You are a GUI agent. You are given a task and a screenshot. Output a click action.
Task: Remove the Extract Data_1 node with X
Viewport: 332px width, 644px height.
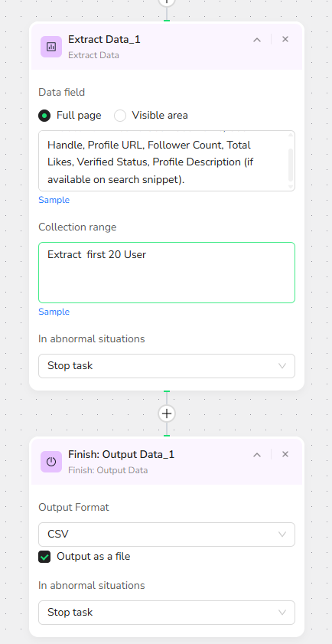coord(285,39)
